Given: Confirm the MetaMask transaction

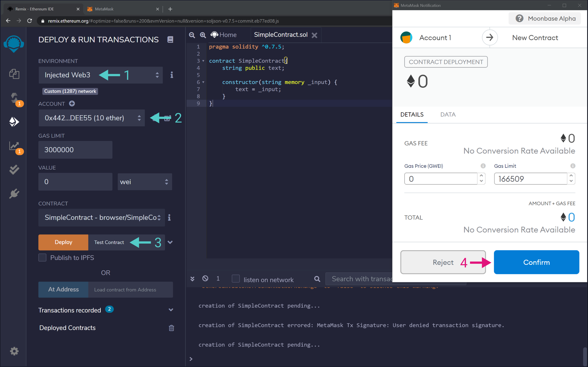Looking at the screenshot, I should pos(536,262).
